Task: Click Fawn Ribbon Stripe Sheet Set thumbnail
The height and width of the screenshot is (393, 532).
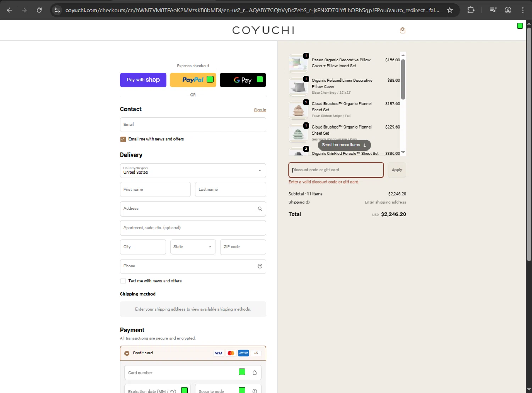Action: [x=298, y=110]
